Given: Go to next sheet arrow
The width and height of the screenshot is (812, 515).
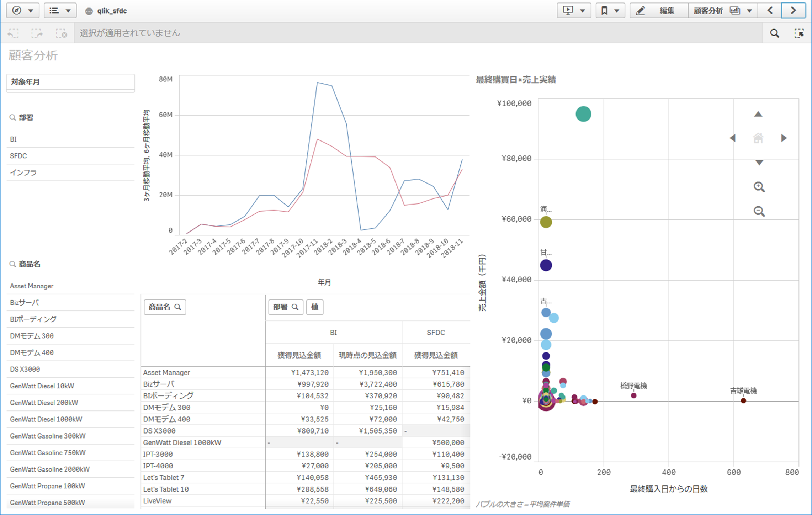Looking at the screenshot, I should click(794, 11).
